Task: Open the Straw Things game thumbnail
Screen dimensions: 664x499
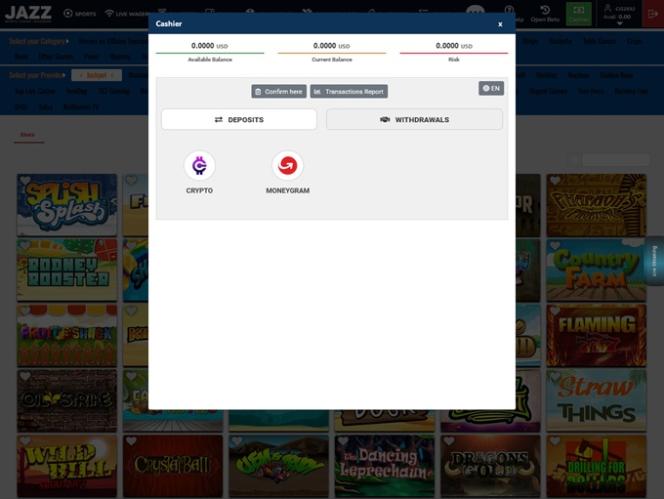Action: (596, 400)
